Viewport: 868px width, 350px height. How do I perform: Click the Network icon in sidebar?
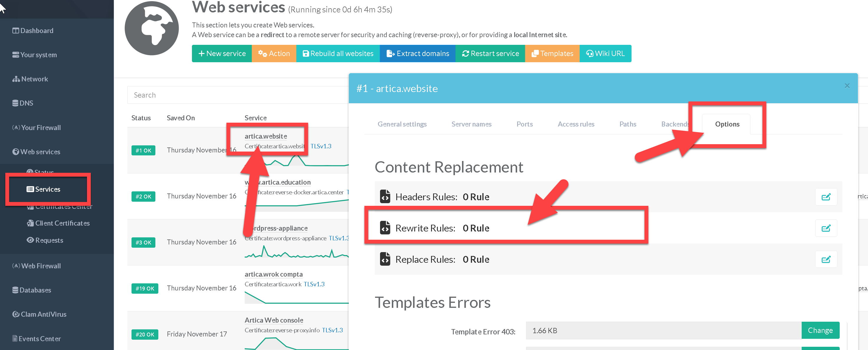click(x=16, y=79)
